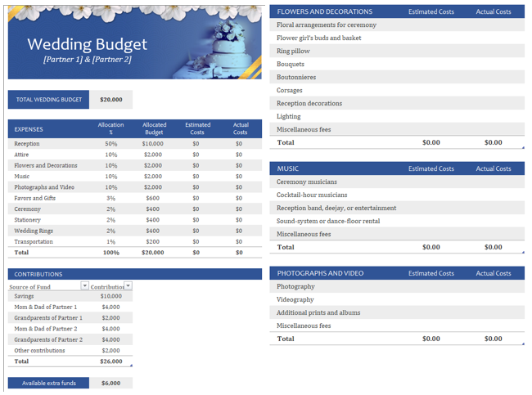Select Flower girl's buds and basket row
Image resolution: width=532 pixels, height=395 pixels.
[397, 38]
